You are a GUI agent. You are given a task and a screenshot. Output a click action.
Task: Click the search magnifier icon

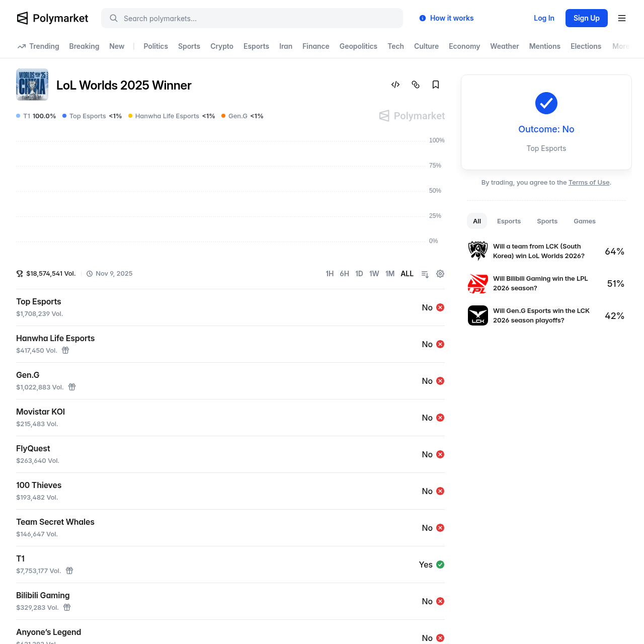point(114,18)
